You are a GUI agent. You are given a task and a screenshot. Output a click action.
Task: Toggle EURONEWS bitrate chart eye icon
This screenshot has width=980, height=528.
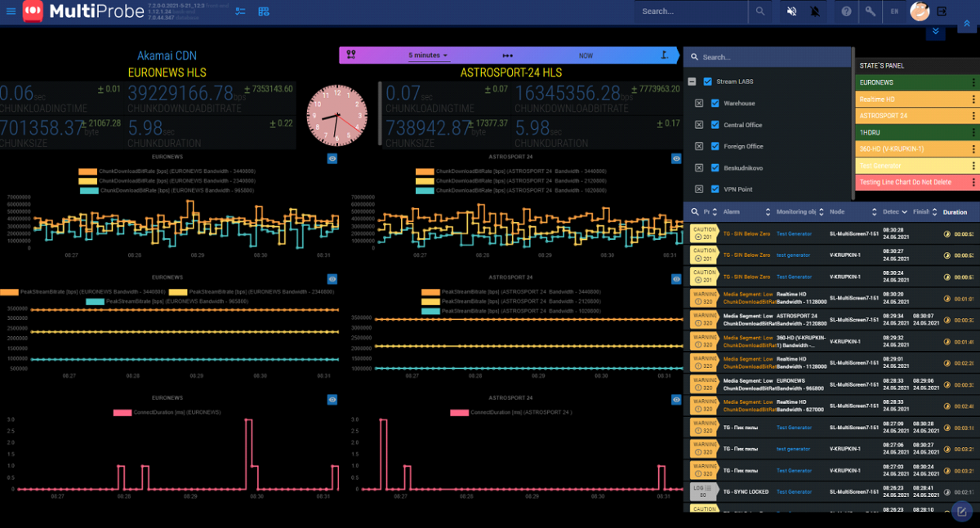[332, 158]
